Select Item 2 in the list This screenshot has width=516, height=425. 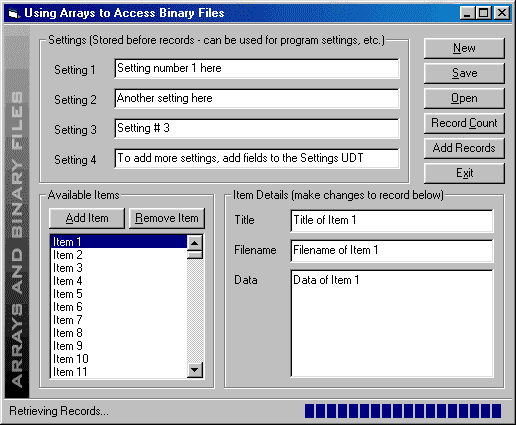pyautogui.click(x=119, y=255)
